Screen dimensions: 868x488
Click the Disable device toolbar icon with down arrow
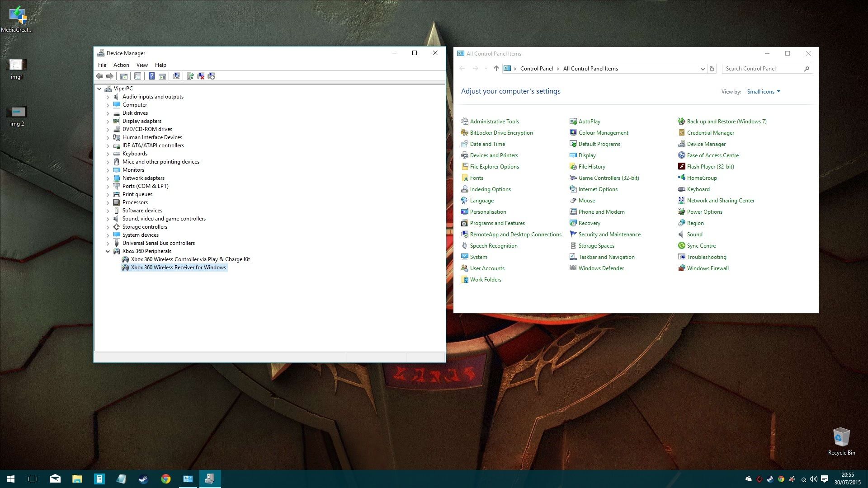(x=211, y=76)
